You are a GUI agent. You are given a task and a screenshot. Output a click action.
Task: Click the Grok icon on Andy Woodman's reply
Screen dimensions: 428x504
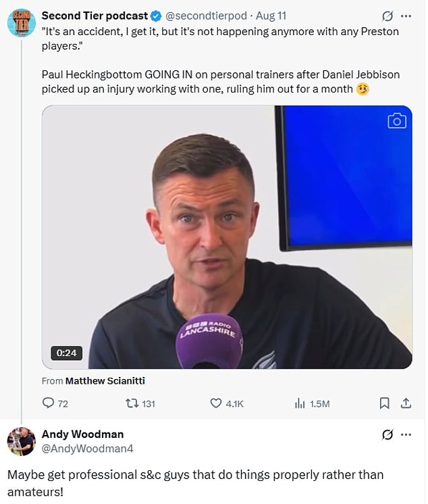pos(388,434)
